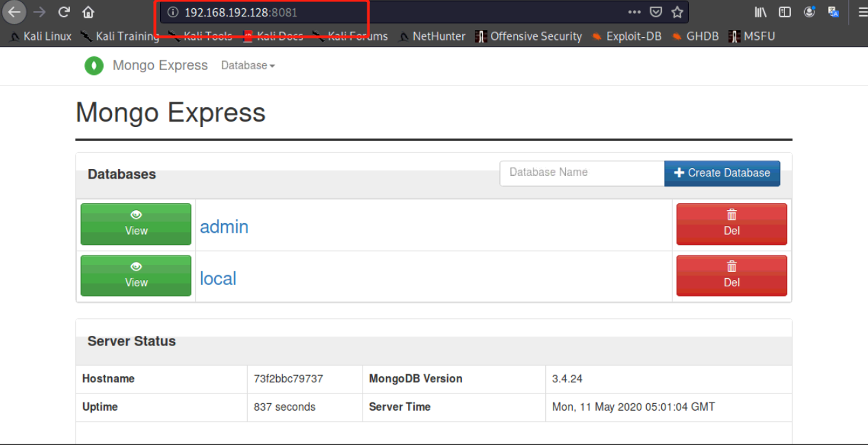The height and width of the screenshot is (445, 868).
Task: Open page actions three-dot menu
Action: [x=635, y=12]
